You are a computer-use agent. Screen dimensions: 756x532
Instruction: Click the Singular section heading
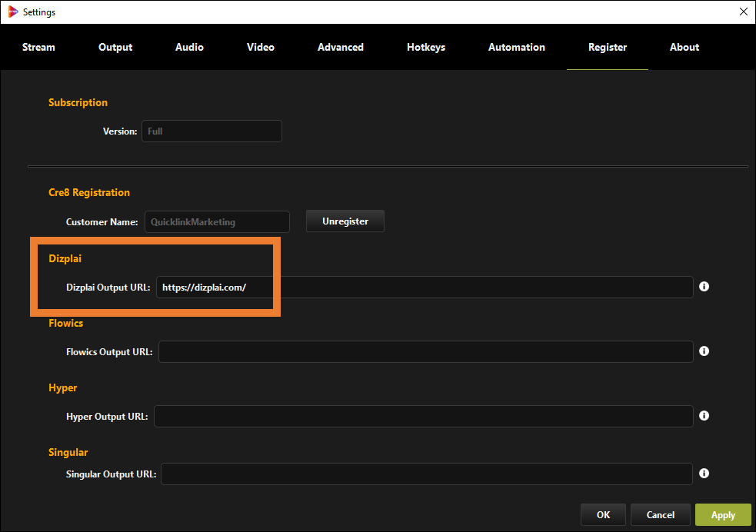click(68, 453)
